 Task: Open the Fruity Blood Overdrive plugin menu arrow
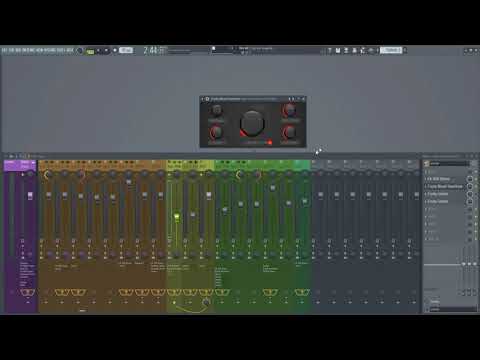coord(203,99)
